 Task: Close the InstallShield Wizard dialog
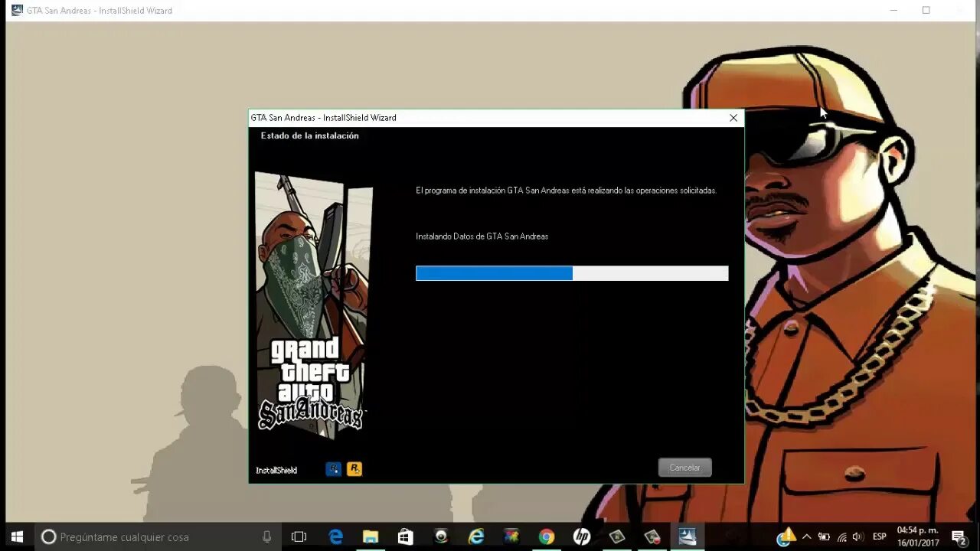coord(733,118)
